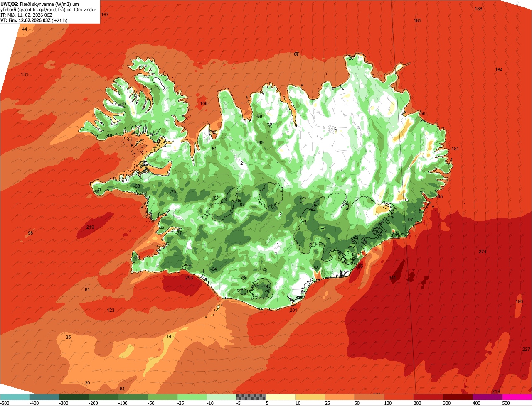Image resolution: width=532 pixels, height=406 pixels.
Task: Click the map value 106
Action: [x=204, y=103]
